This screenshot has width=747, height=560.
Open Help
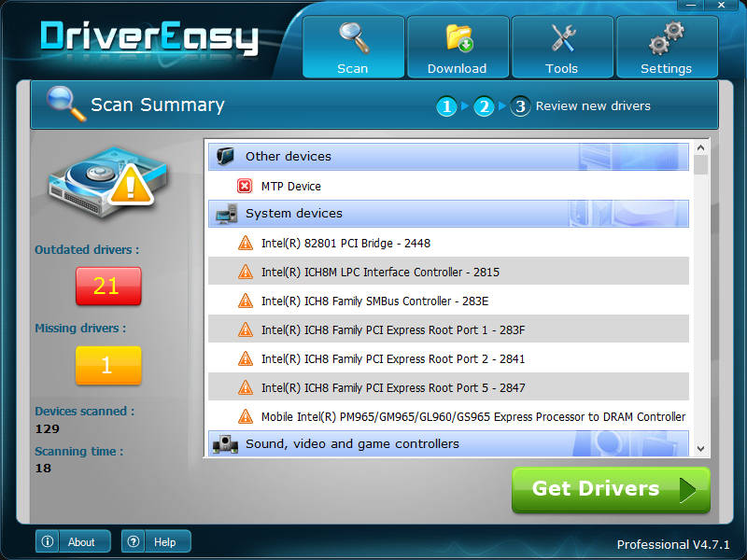(156, 541)
